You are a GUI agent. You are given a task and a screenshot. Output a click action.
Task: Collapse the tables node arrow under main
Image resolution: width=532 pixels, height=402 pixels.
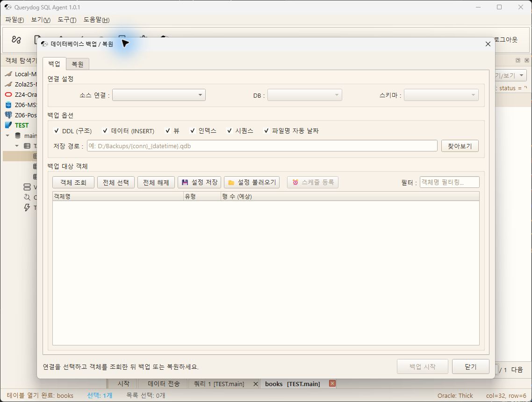tap(17, 146)
